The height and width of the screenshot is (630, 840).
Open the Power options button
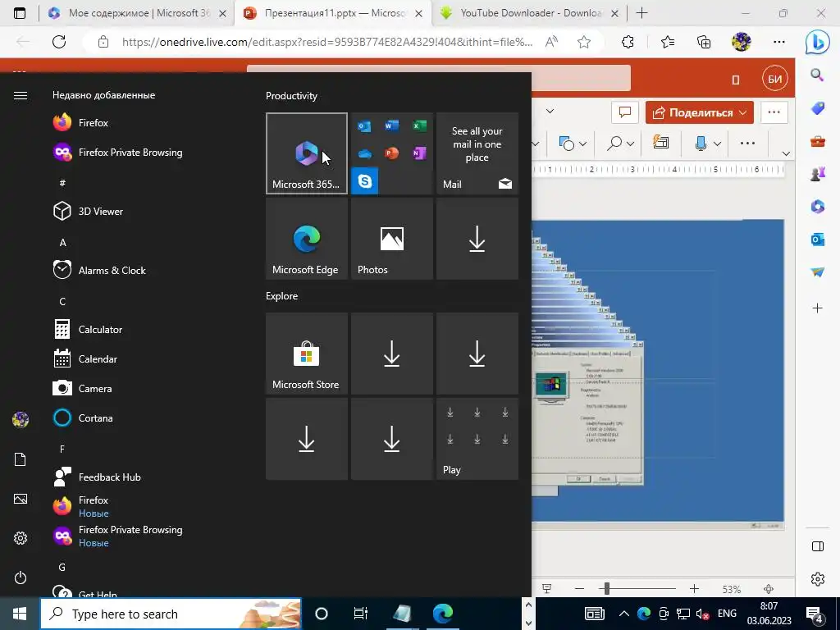(x=21, y=577)
